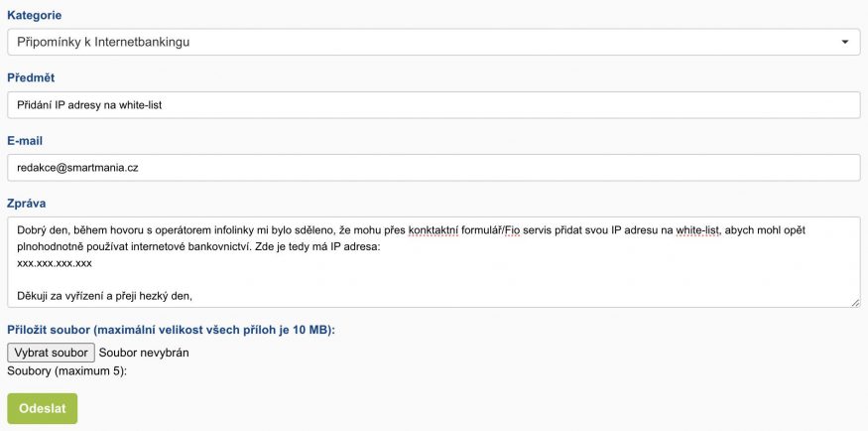Click the Zpráva field label

[x=27, y=203]
